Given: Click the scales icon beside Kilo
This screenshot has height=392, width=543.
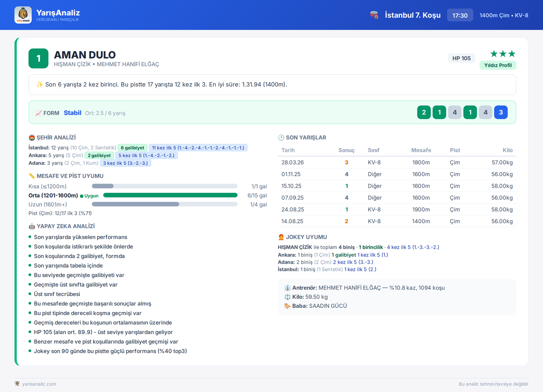Looking at the screenshot, I should 287,297.
